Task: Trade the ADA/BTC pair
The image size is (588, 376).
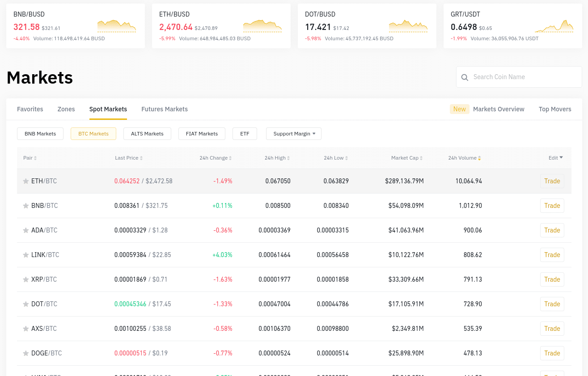Action: tap(552, 230)
